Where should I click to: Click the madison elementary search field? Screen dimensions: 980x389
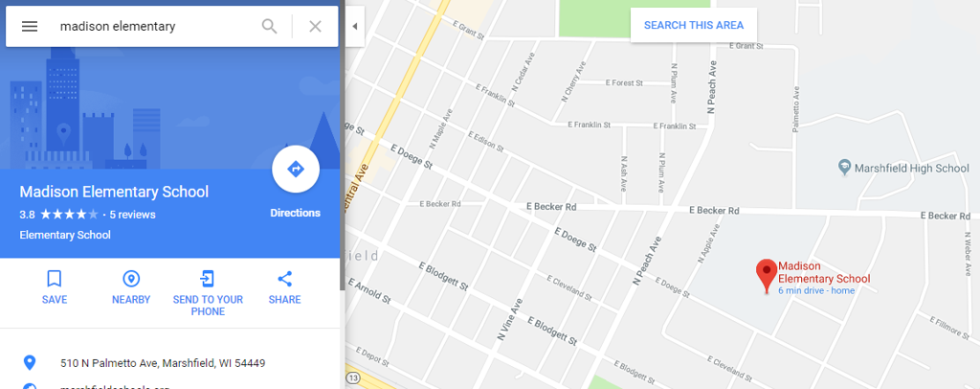click(156, 26)
